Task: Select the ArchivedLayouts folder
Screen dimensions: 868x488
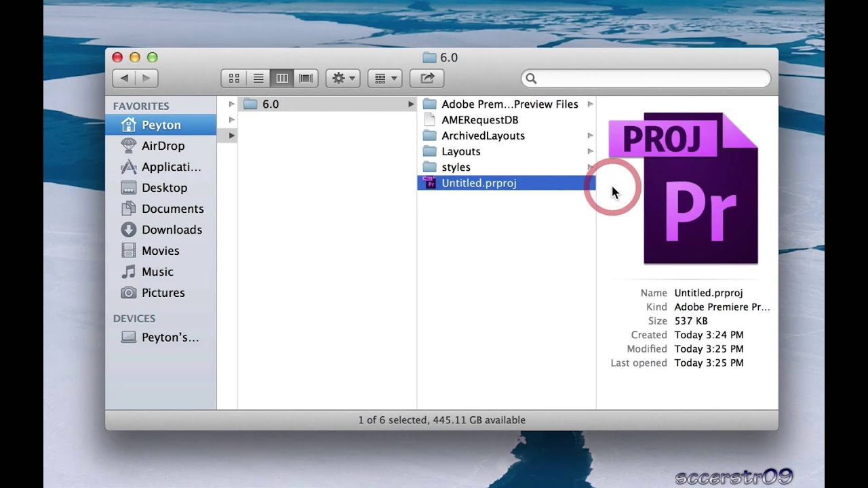Action: [x=507, y=136]
